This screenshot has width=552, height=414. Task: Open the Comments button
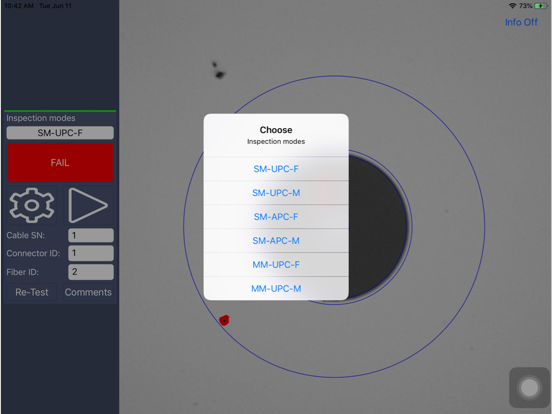click(88, 292)
